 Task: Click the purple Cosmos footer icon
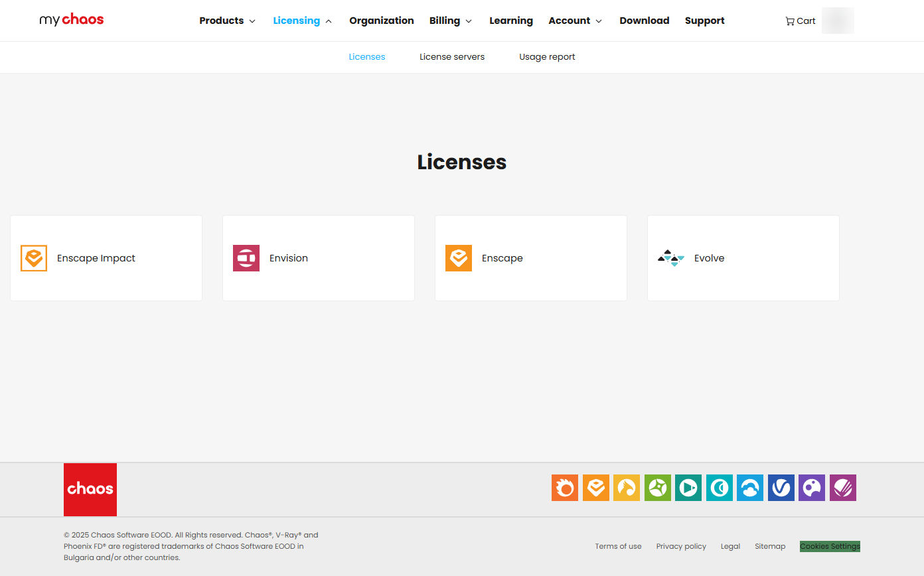(812, 488)
